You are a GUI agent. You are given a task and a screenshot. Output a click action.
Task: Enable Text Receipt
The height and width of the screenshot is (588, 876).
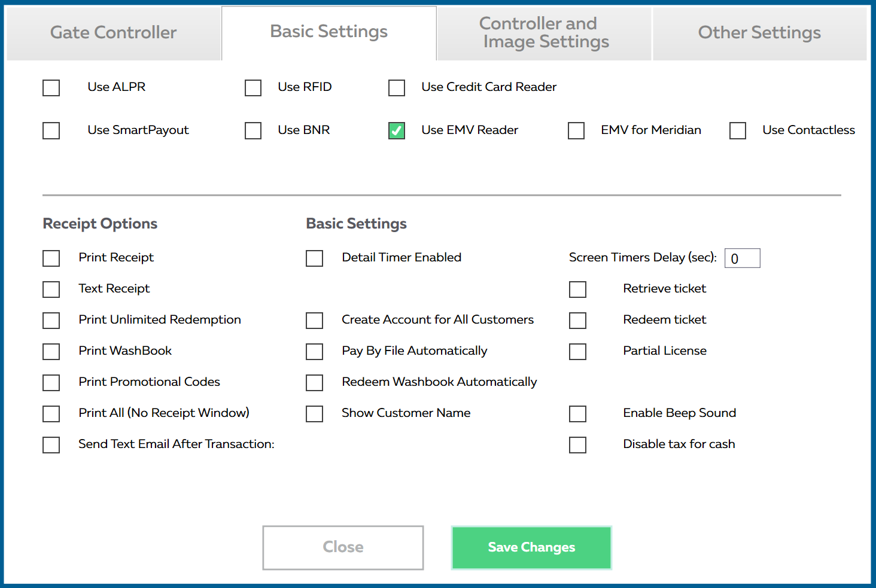[x=51, y=290]
